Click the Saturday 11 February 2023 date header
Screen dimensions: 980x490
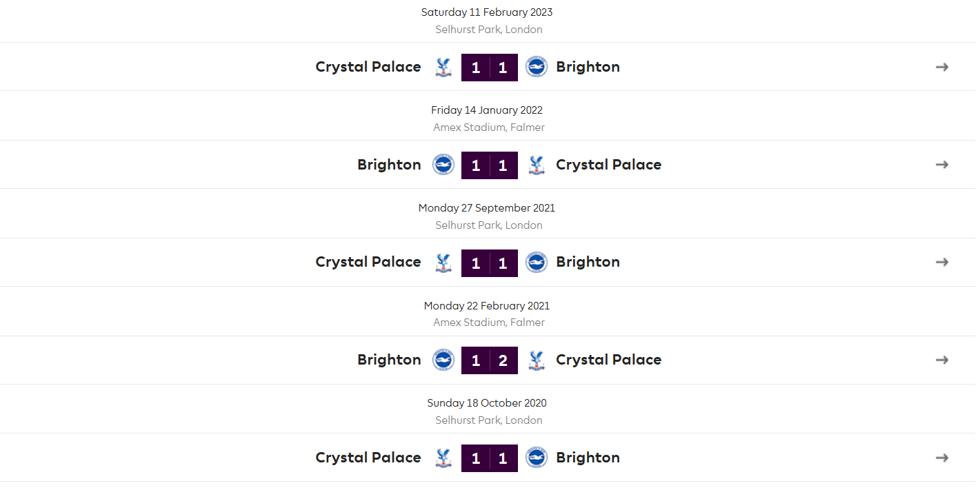487,12
